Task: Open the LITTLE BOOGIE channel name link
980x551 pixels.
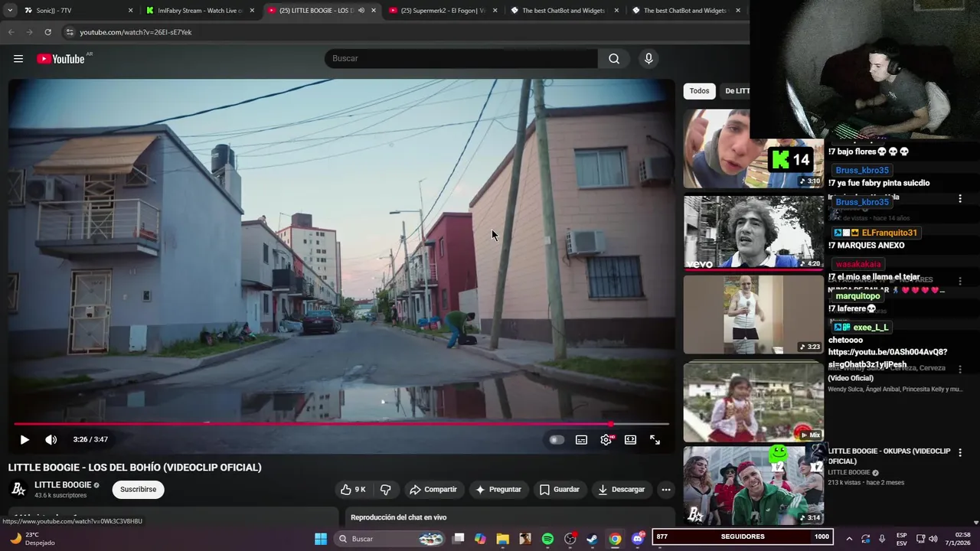Action: coord(63,485)
